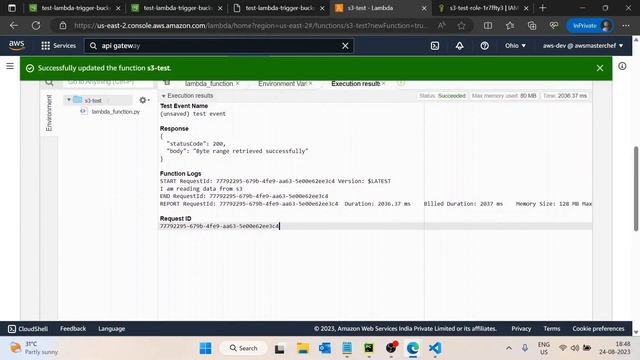Launch CloudShell from the top navigation icon
This screenshot has height=360, width=640.
click(x=435, y=46)
